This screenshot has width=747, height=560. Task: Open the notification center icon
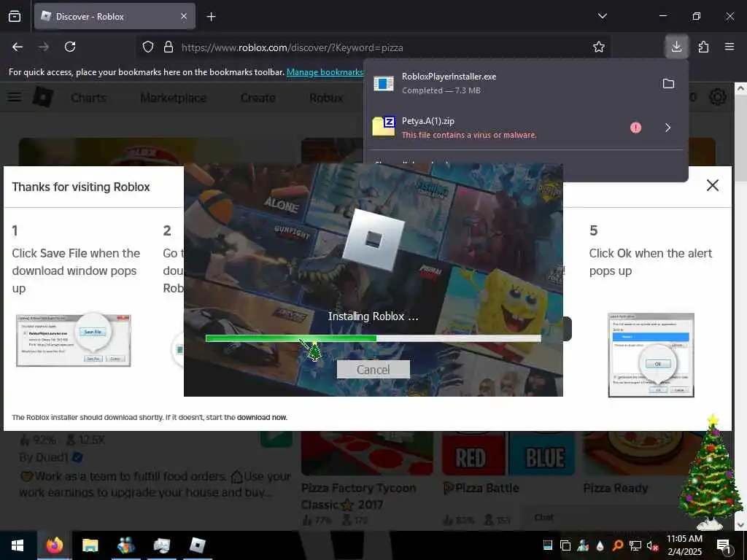coord(724,546)
